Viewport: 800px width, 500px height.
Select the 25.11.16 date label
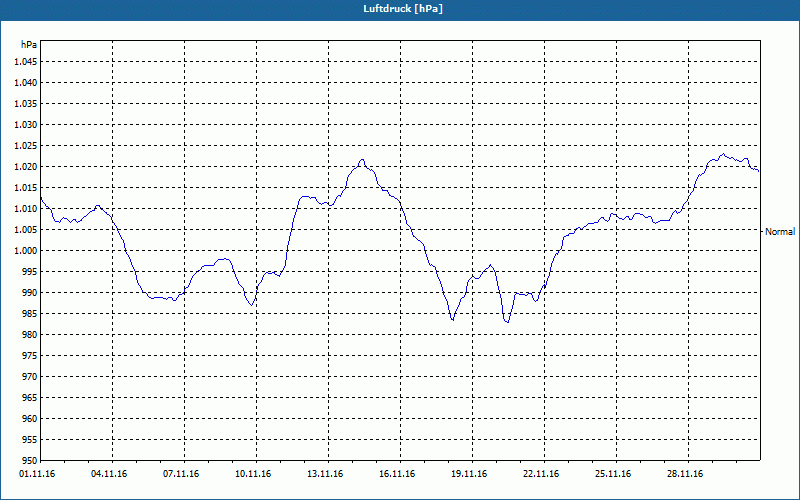[x=613, y=474]
